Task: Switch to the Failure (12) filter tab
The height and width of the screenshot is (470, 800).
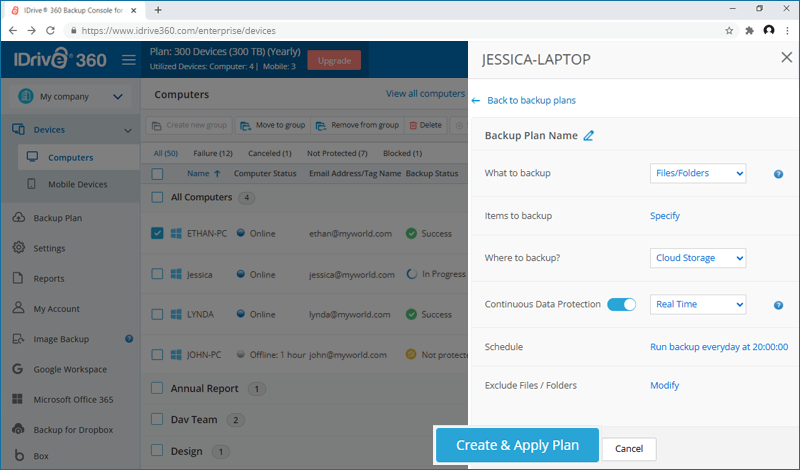Action: click(213, 153)
